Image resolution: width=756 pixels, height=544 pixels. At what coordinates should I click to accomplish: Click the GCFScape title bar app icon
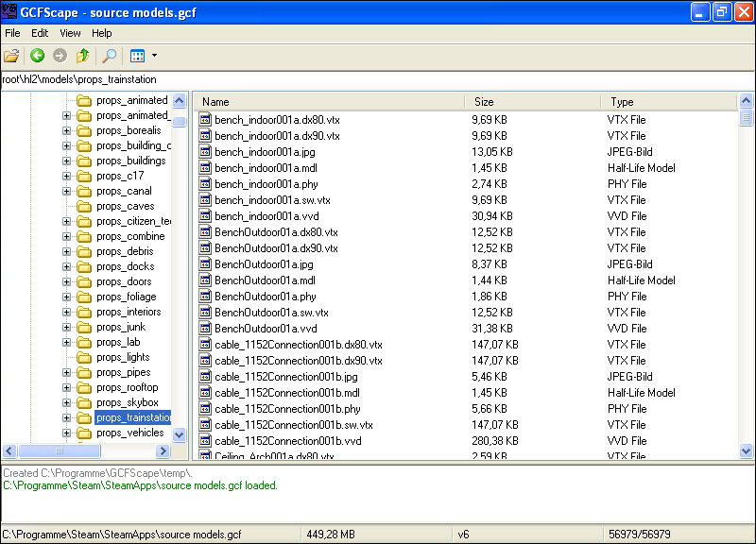[9, 11]
